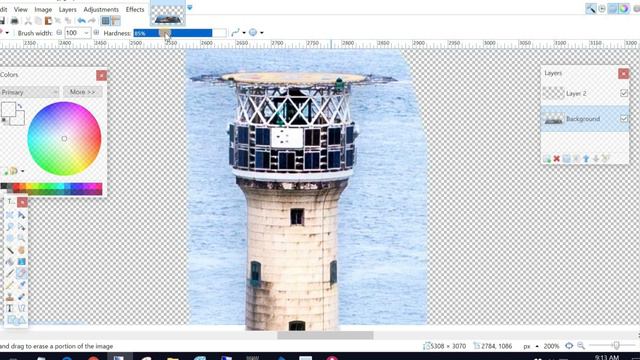This screenshot has height=360, width=640.
Task: Click the More >> button
Action: (x=82, y=92)
